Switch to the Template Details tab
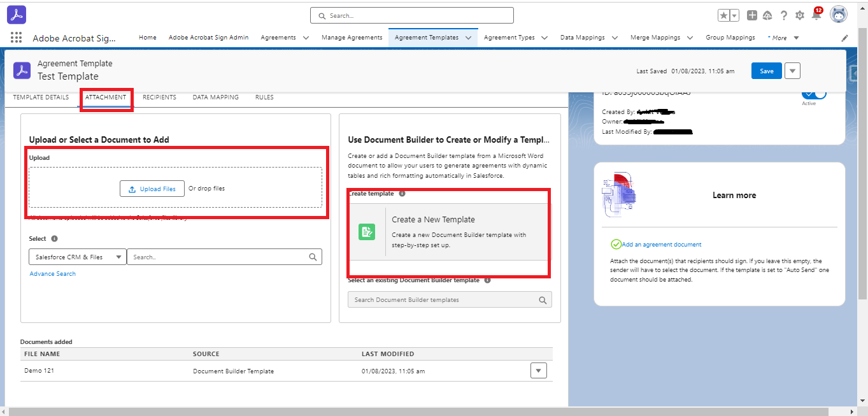868x416 pixels. (x=41, y=97)
